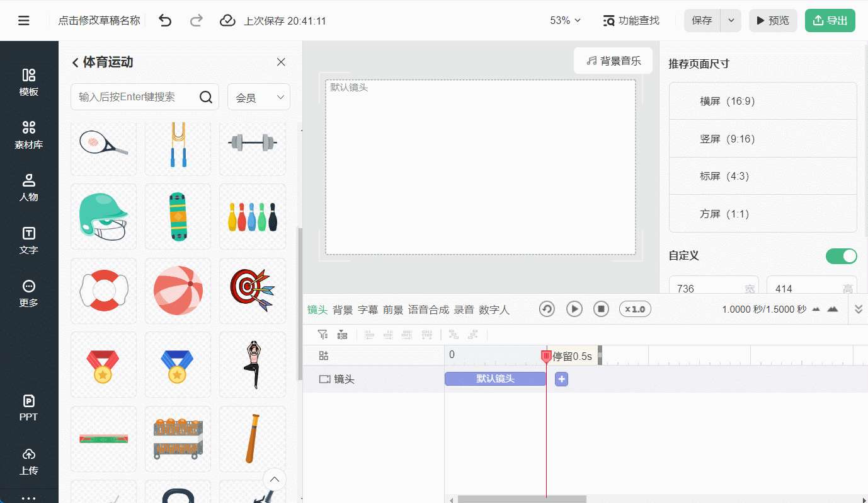Add a new camera with plus button

[561, 379]
